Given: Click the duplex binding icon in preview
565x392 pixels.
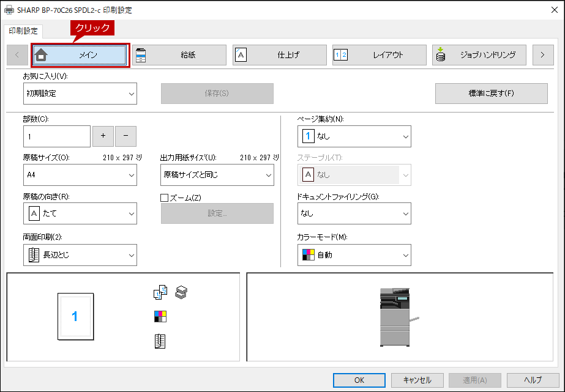Looking at the screenshot, I should 160,341.
